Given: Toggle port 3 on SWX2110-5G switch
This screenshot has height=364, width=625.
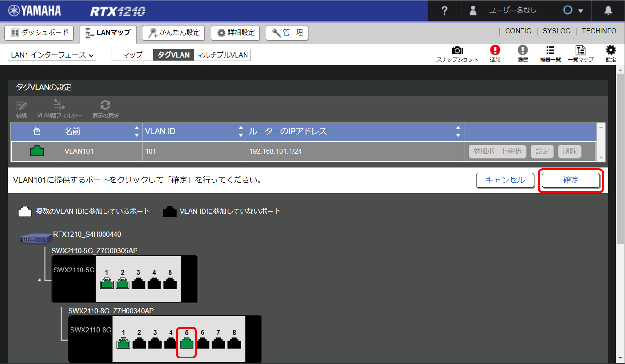Looking at the screenshot, I should [138, 283].
